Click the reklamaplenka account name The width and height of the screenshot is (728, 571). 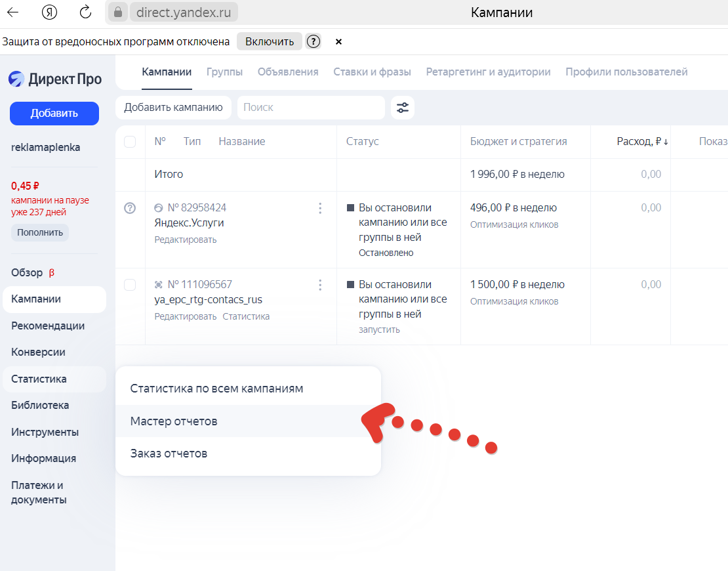coord(45,148)
